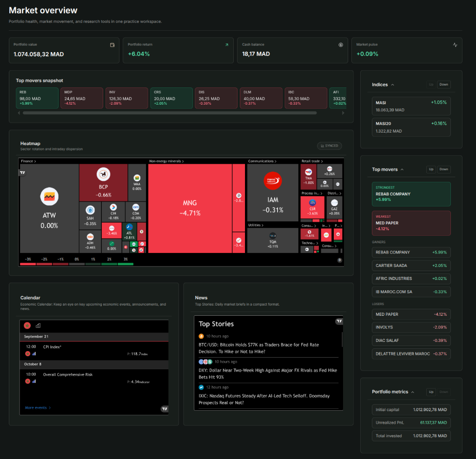Collapse the Indices panel chevron
This screenshot has width=476, height=459.
point(392,85)
